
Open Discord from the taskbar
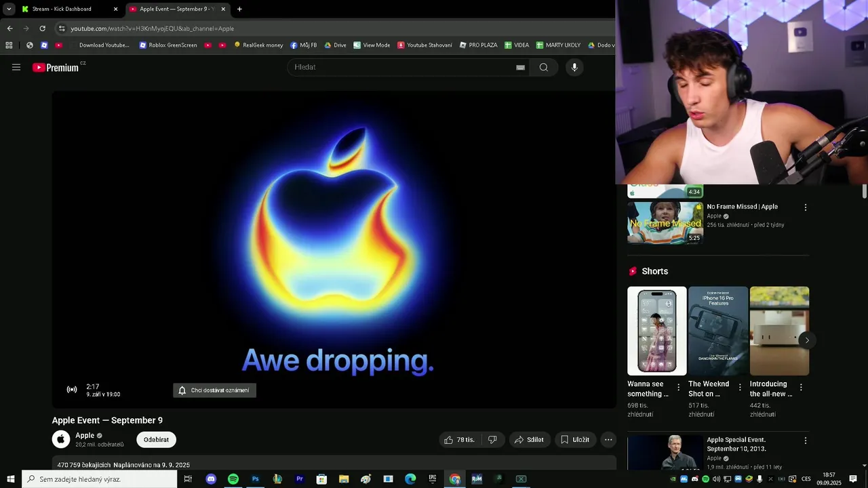pos(211,479)
